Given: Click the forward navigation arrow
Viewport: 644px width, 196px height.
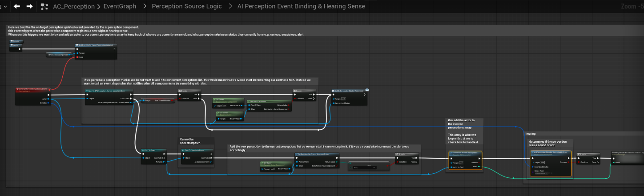Looking at the screenshot, I should tap(30, 6).
